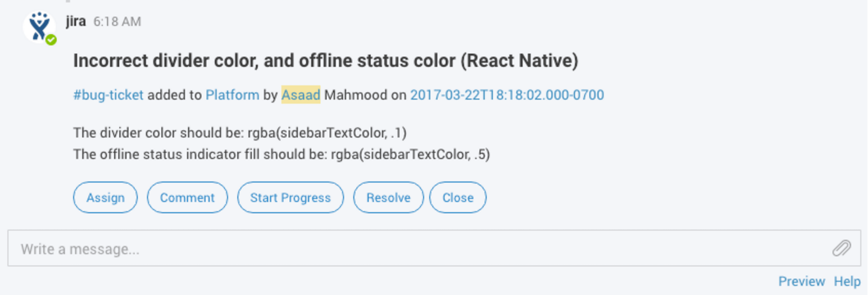Click the "divider color should be" description line
This screenshot has height=295, width=868.
tap(240, 133)
